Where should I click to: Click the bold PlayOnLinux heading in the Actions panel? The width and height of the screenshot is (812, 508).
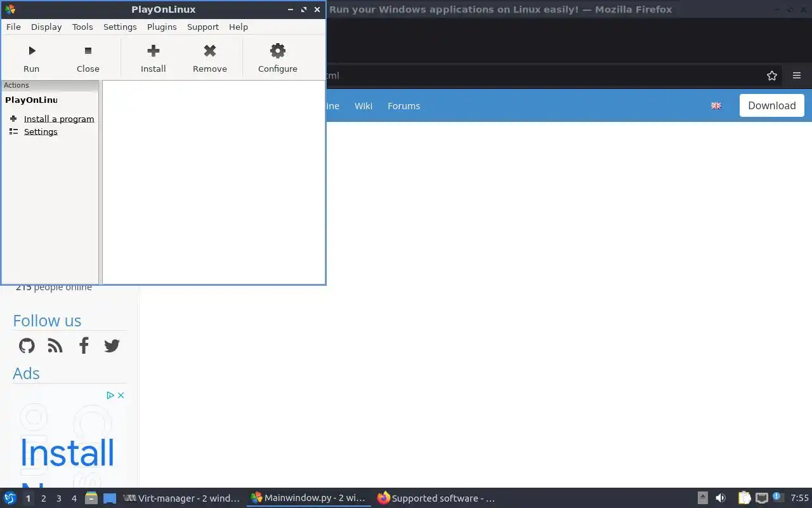(31, 100)
